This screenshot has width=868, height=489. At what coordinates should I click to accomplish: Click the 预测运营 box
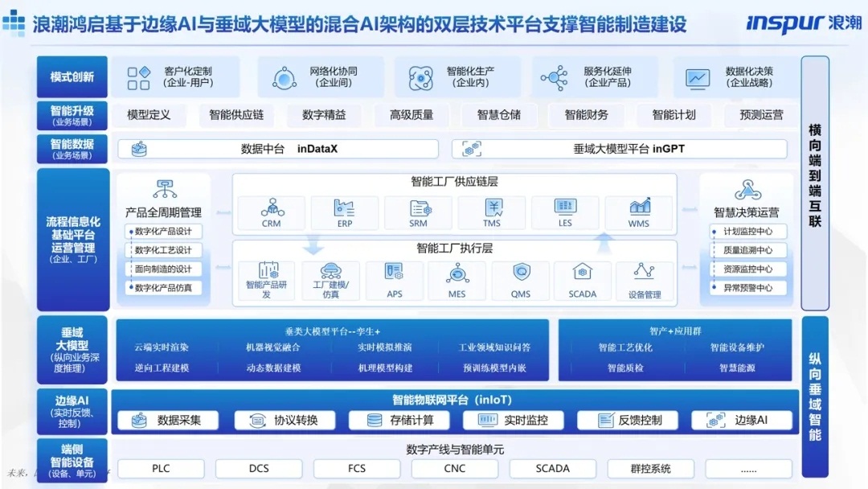[x=761, y=115]
